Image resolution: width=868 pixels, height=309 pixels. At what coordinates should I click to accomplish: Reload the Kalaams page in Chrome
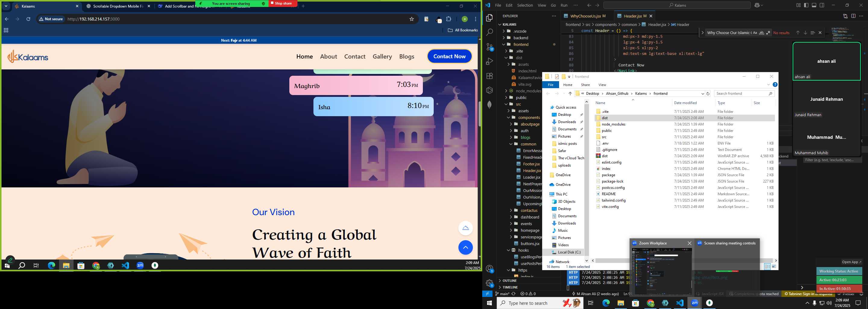(x=28, y=19)
